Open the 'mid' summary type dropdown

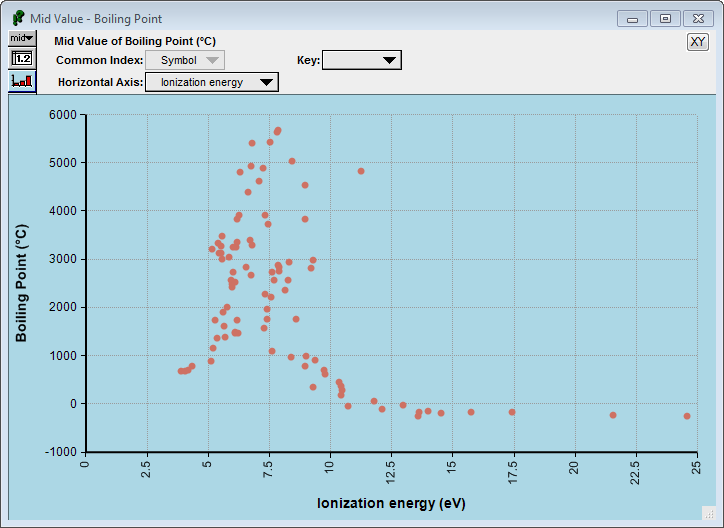pos(22,38)
